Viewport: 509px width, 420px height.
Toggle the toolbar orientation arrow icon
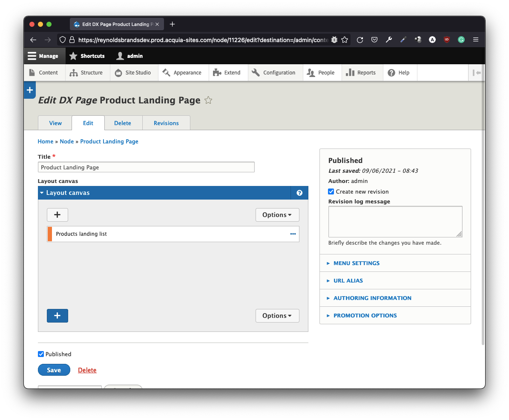pyautogui.click(x=477, y=73)
